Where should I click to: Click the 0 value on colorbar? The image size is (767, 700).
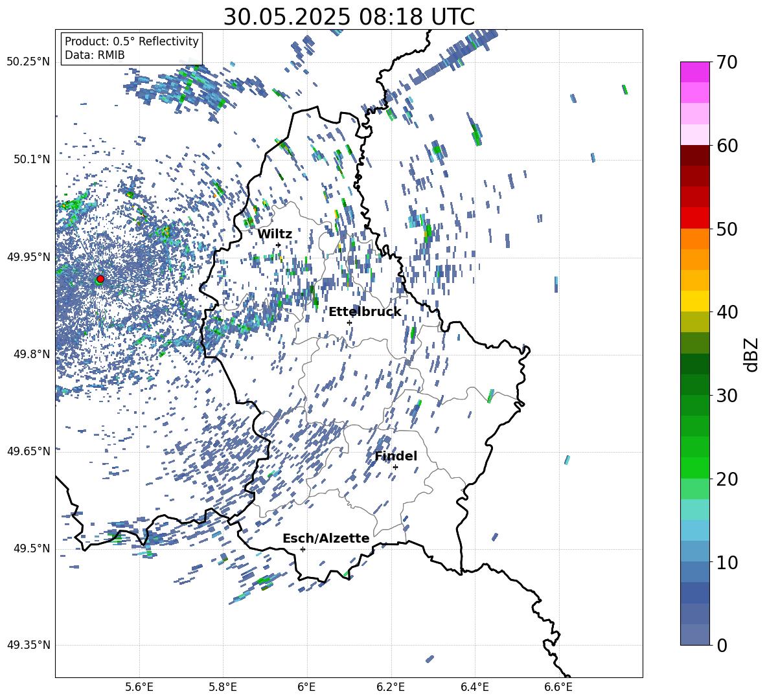pos(722,645)
